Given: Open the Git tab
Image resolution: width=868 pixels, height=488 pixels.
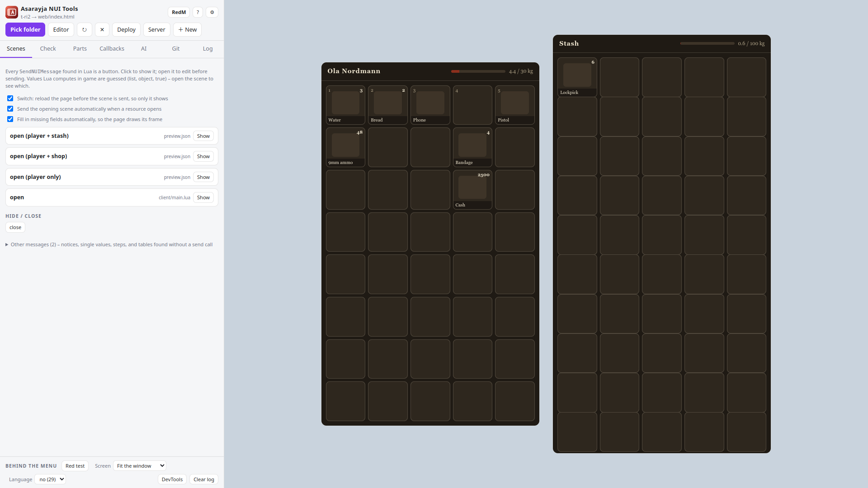Looking at the screenshot, I should pyautogui.click(x=176, y=49).
